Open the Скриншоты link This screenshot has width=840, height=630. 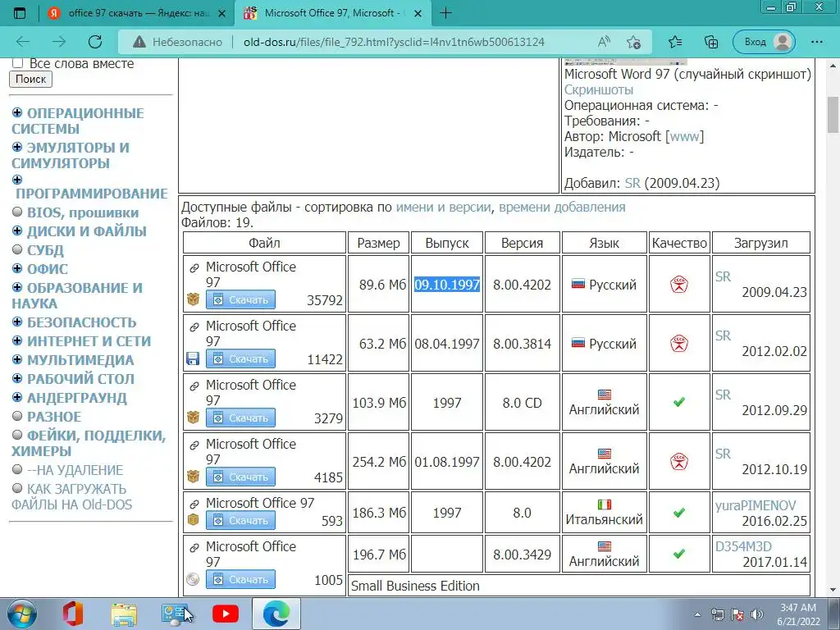[x=598, y=89]
